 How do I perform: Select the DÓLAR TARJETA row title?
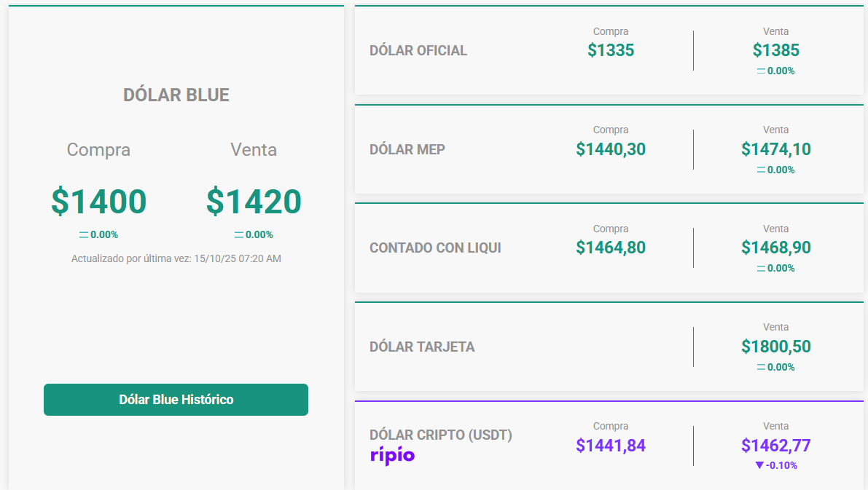(x=422, y=347)
